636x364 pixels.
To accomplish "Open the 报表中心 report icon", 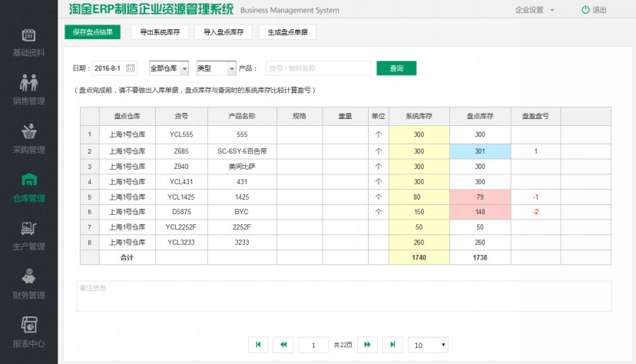I will pyautogui.click(x=28, y=325).
